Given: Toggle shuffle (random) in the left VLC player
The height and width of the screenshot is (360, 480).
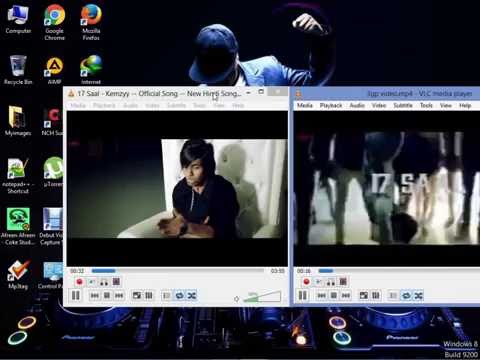Looking at the screenshot, I should [x=192, y=295].
